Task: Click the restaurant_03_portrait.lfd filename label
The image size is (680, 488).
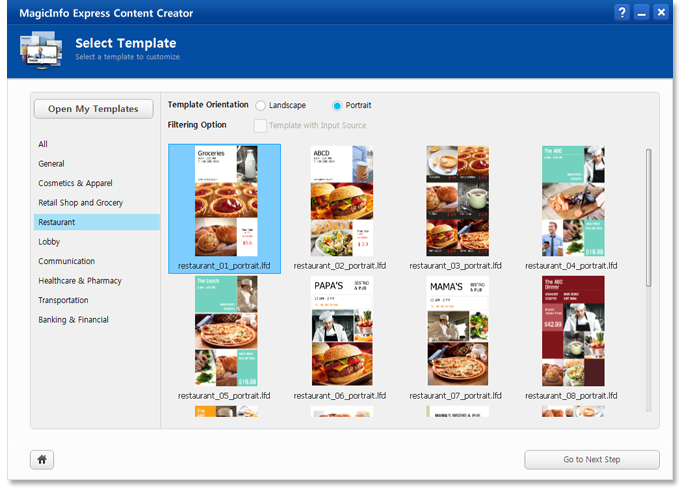Action: click(x=455, y=265)
